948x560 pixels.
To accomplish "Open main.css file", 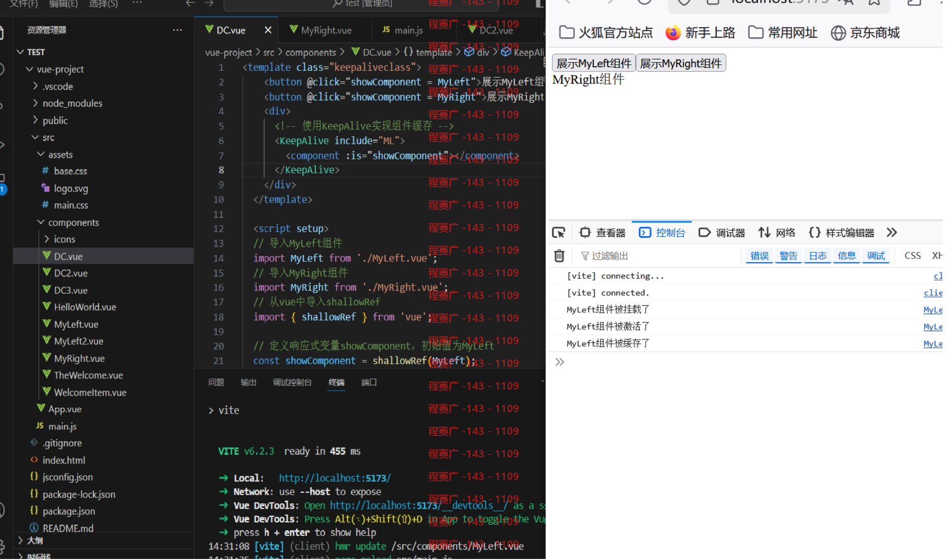I will coord(70,205).
